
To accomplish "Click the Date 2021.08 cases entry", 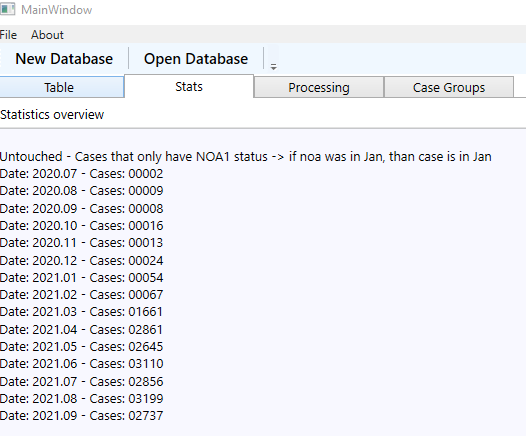I will click(x=82, y=399).
